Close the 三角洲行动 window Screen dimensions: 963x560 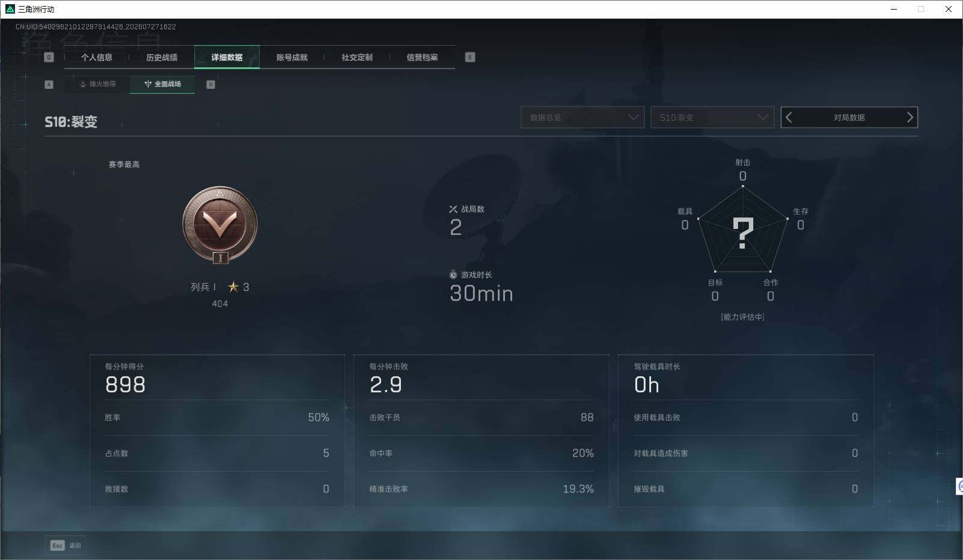[949, 9]
